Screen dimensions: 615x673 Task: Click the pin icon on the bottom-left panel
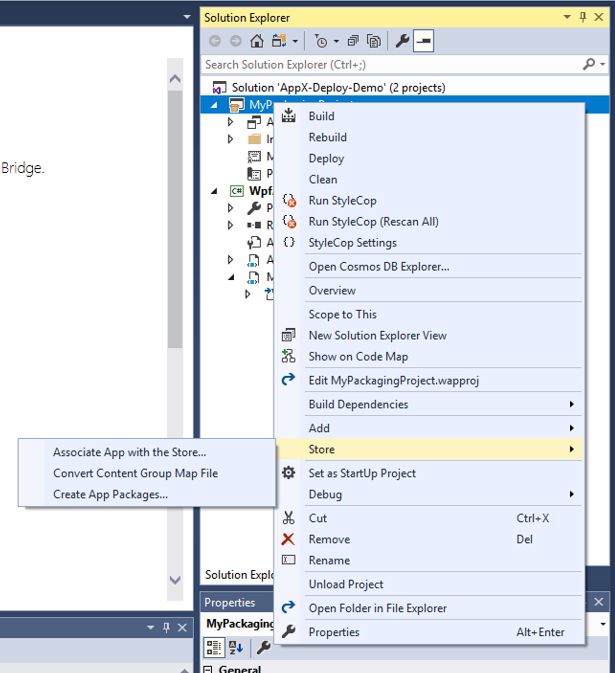167,628
